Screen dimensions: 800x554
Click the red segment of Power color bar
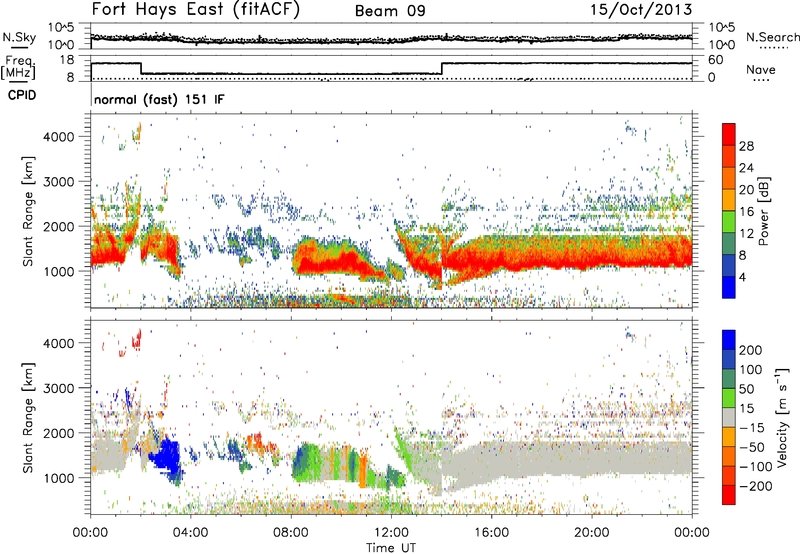pos(729,135)
